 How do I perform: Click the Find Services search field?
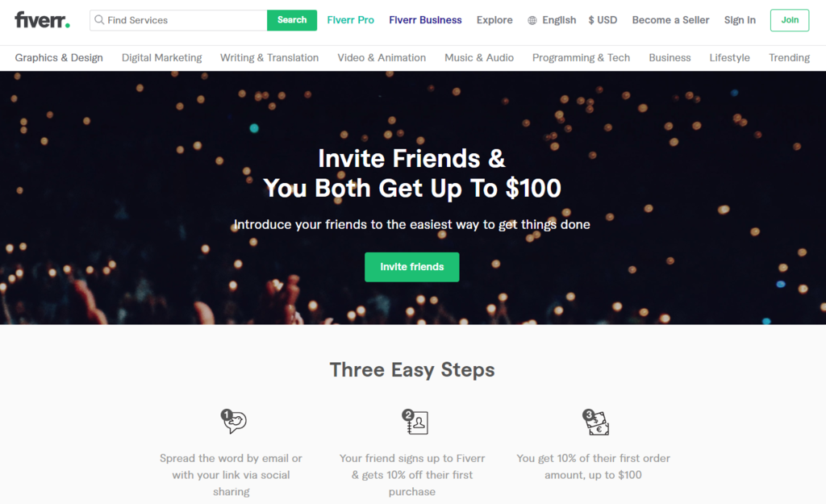click(177, 19)
